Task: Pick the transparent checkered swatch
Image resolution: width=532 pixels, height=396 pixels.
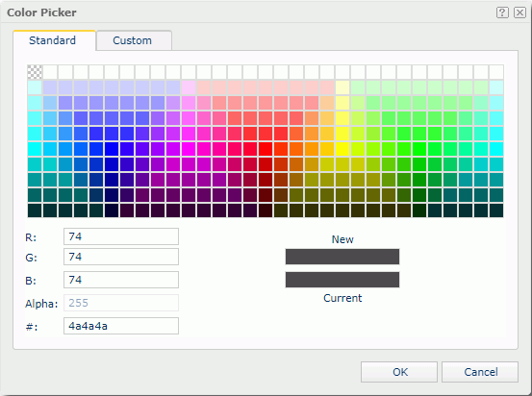Action: [x=35, y=72]
